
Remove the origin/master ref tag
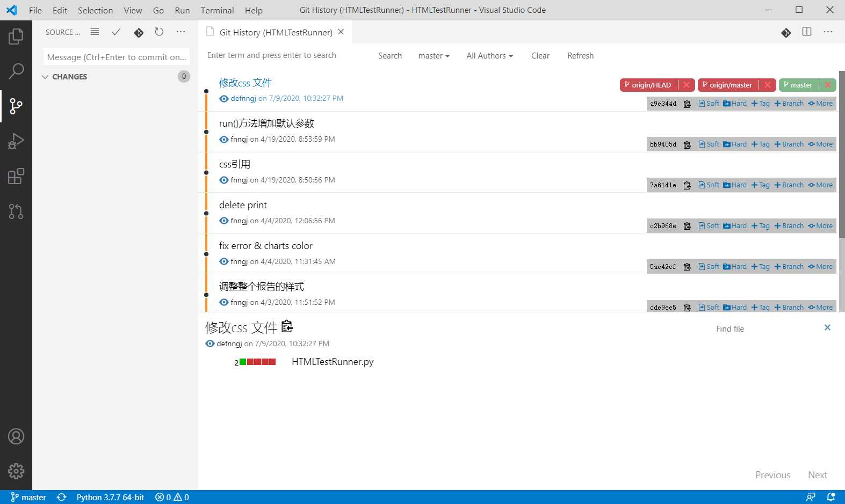768,85
